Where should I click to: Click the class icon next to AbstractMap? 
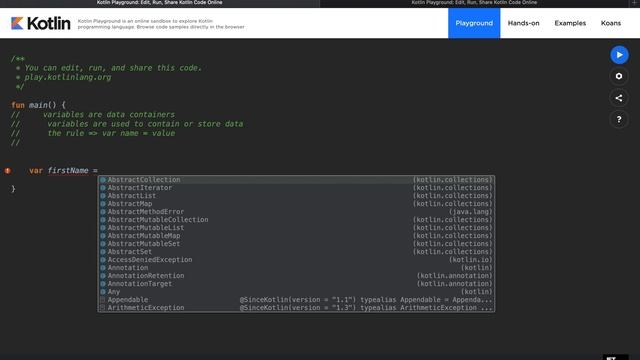pos(103,204)
